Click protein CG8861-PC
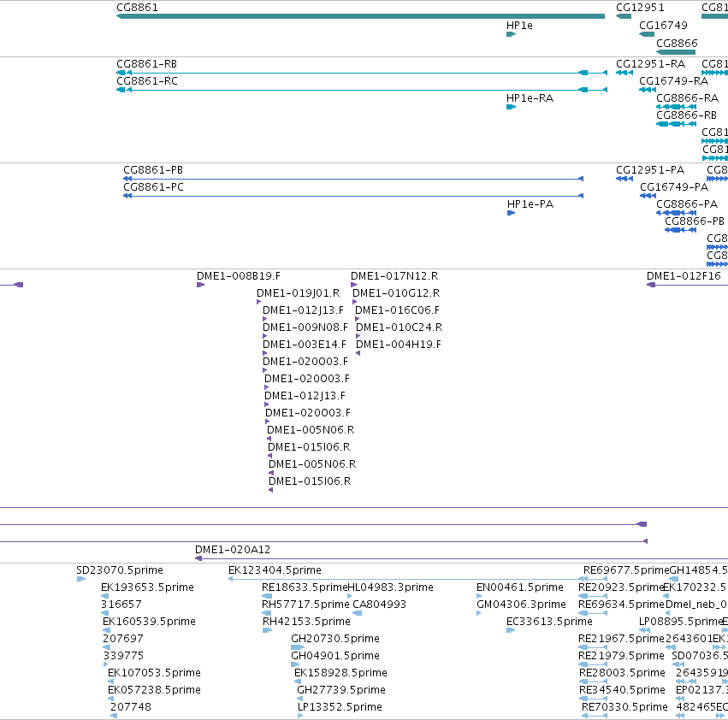 153,187
